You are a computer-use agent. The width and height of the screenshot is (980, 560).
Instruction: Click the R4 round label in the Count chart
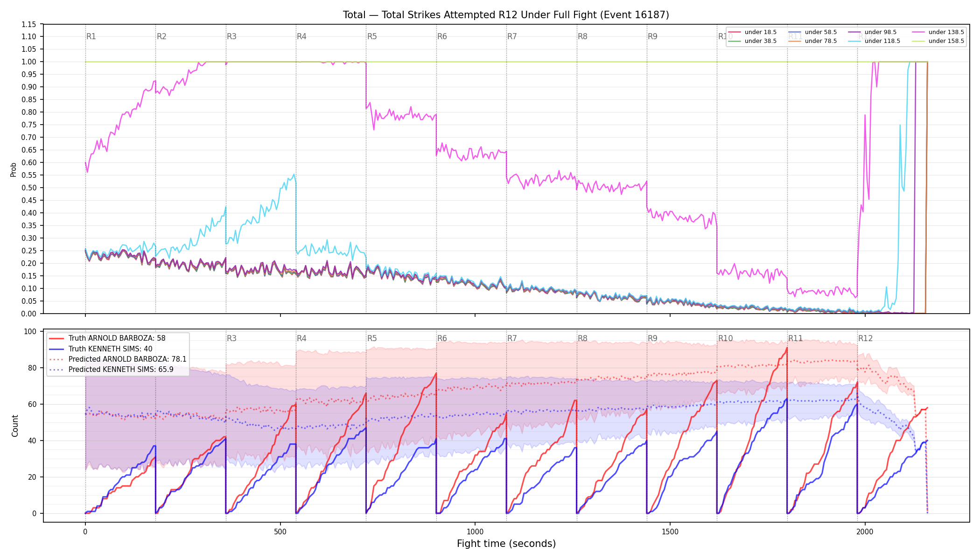[301, 338]
